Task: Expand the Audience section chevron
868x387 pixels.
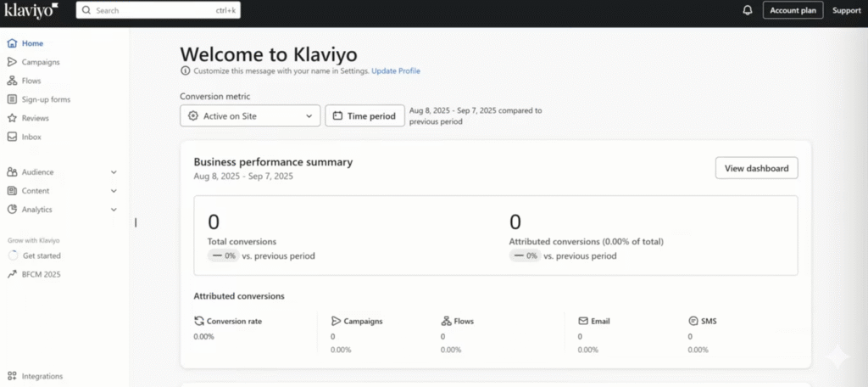Action: coord(114,172)
